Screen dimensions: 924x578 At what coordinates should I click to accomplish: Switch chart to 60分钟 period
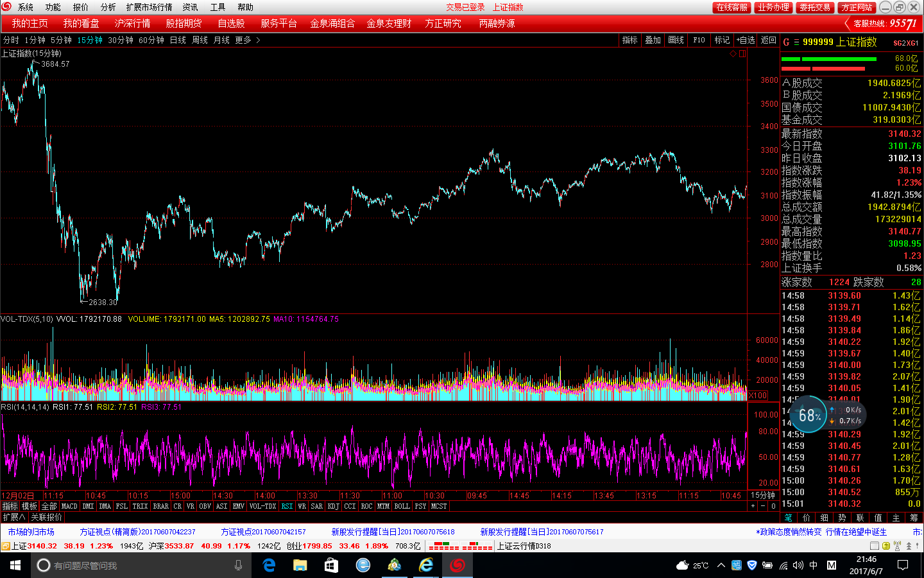point(151,40)
